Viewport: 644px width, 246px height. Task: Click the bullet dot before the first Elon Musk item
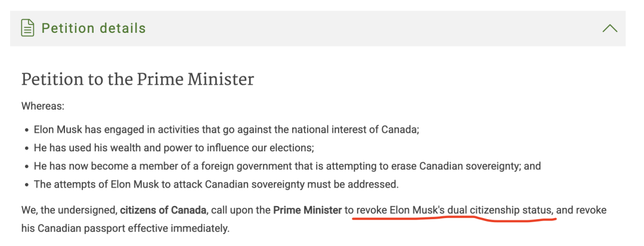tap(27, 131)
